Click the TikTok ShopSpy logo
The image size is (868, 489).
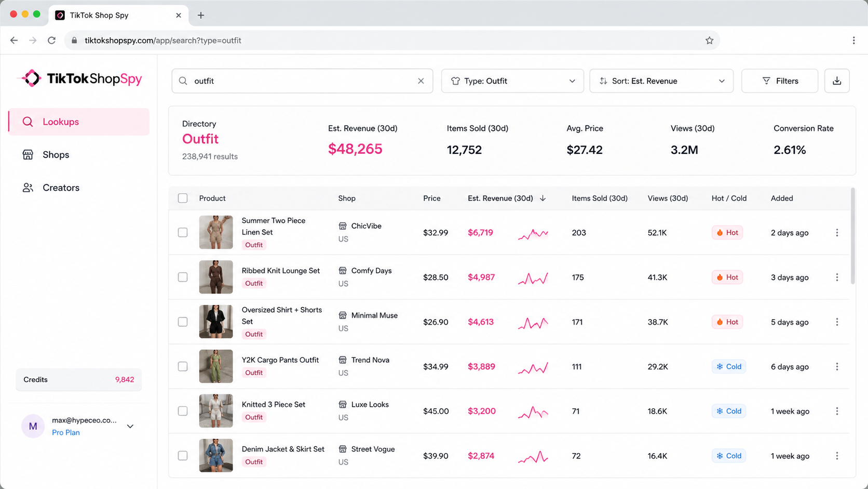pos(80,78)
